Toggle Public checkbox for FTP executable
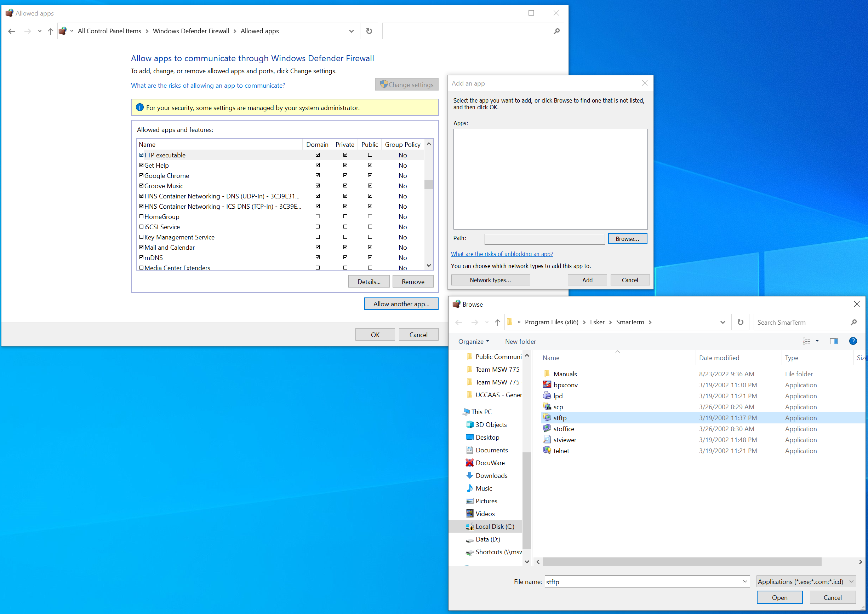 click(370, 155)
